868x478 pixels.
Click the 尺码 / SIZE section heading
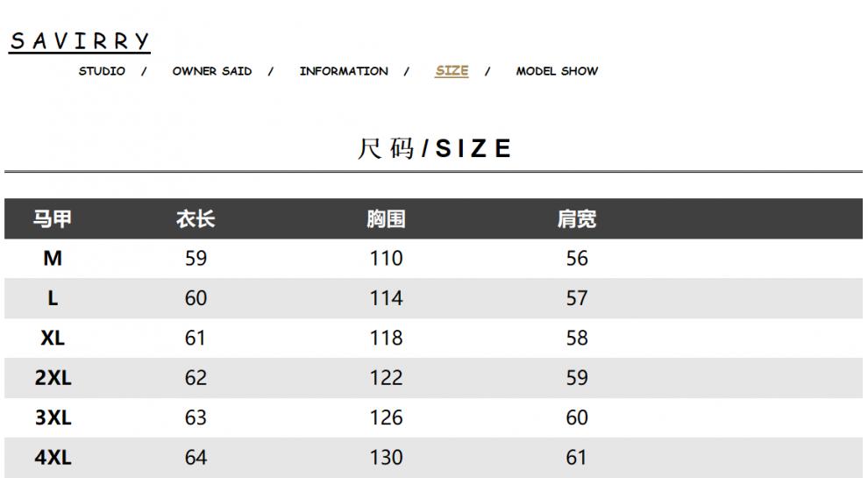[x=434, y=148]
